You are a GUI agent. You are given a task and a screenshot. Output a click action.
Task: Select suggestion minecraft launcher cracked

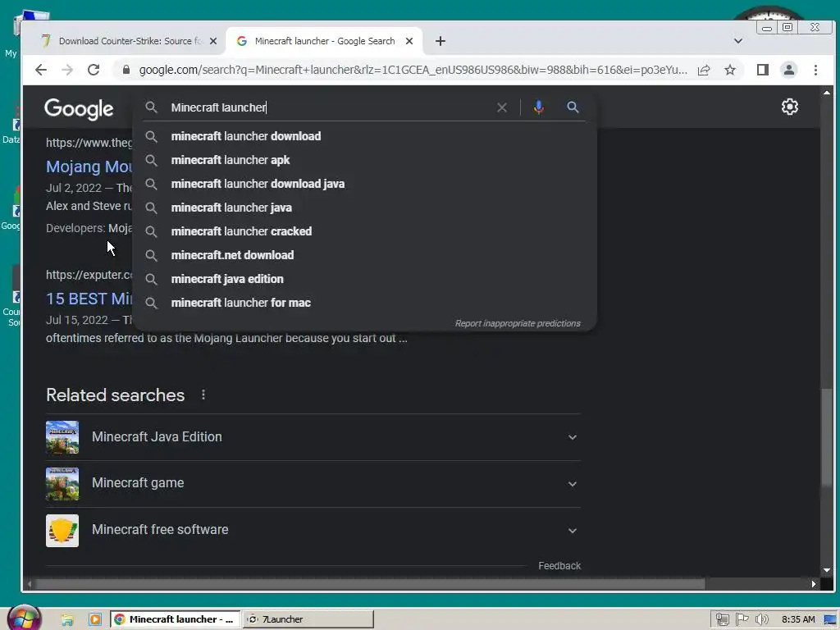pos(364,231)
